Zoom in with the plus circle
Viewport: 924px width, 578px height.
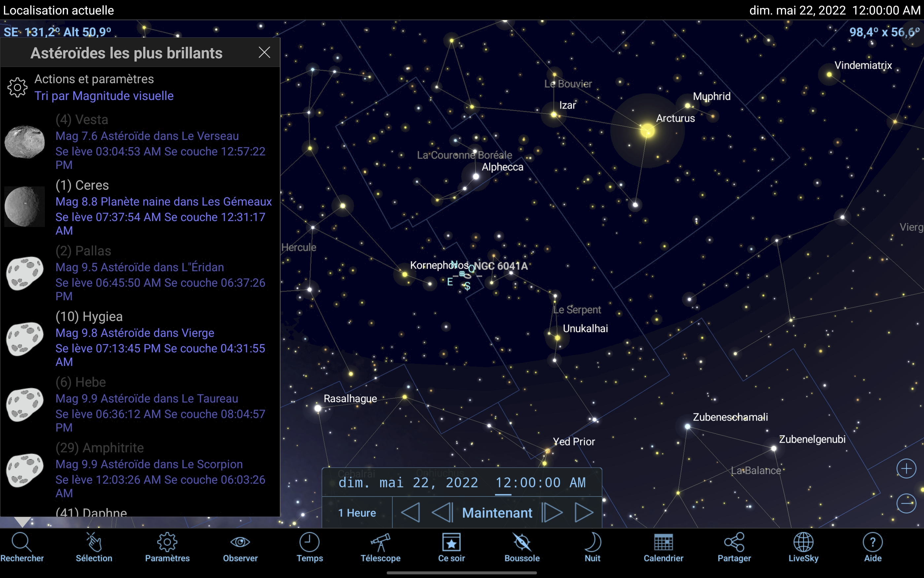click(906, 469)
